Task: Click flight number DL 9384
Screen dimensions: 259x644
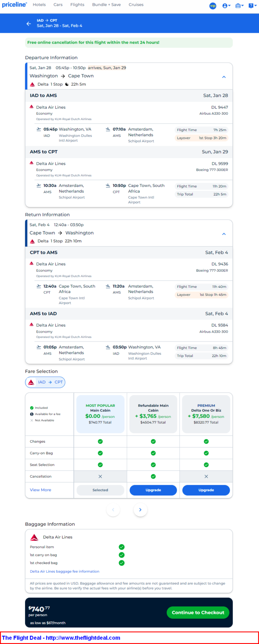Action: (220, 325)
